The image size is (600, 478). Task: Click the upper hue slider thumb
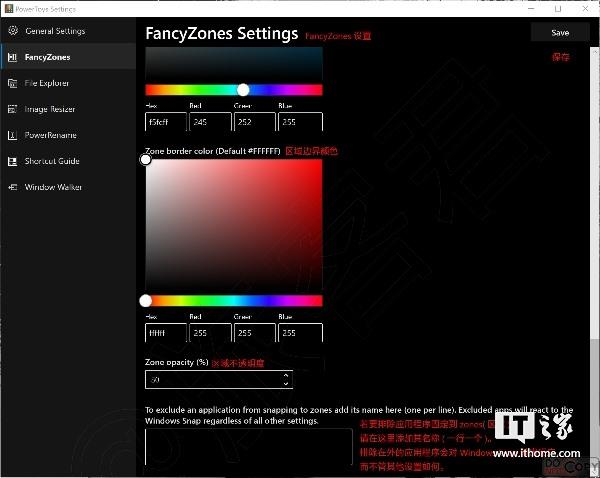243,90
